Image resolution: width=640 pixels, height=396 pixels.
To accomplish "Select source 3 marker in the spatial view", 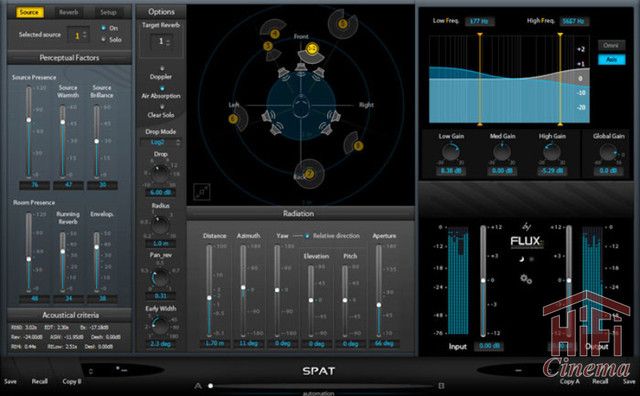I will click(268, 46).
